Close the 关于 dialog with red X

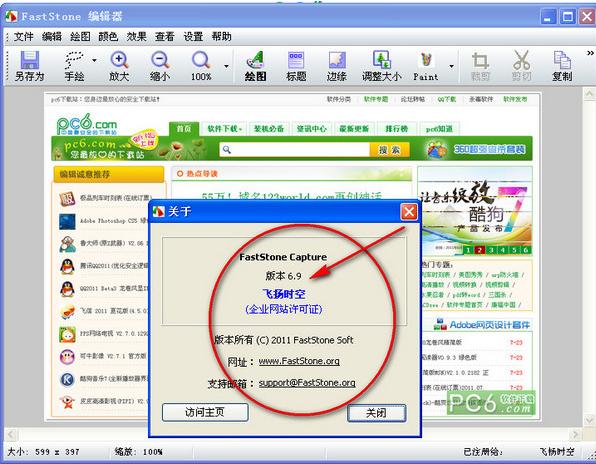click(409, 212)
